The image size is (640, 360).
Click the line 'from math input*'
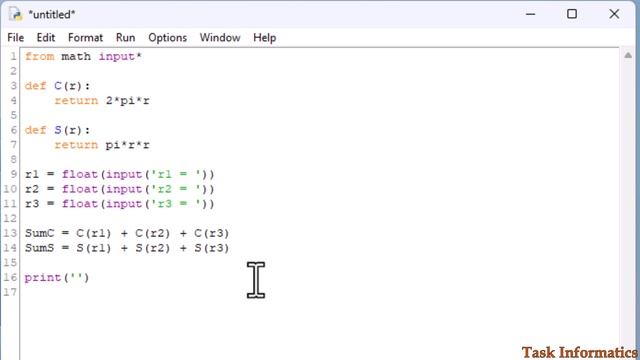(83, 56)
